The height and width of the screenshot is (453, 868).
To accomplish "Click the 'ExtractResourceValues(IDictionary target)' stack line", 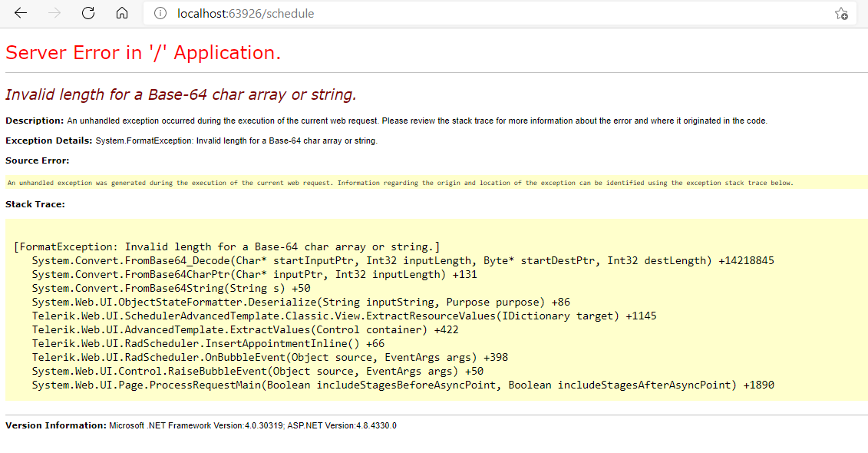I will point(345,316).
